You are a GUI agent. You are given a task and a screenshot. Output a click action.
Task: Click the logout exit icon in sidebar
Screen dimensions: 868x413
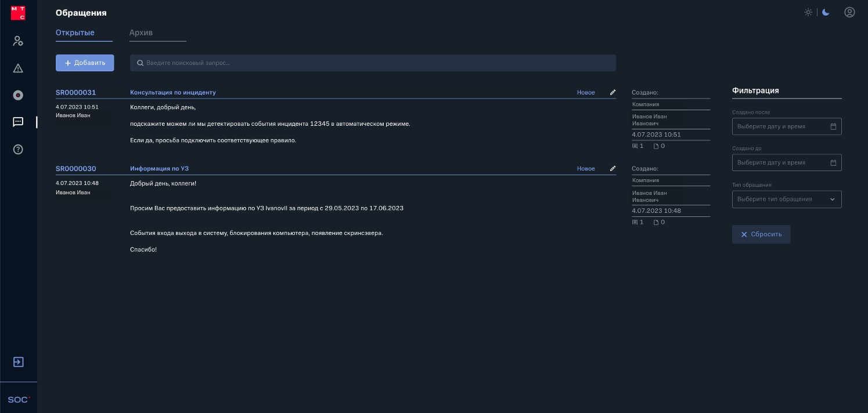click(18, 362)
